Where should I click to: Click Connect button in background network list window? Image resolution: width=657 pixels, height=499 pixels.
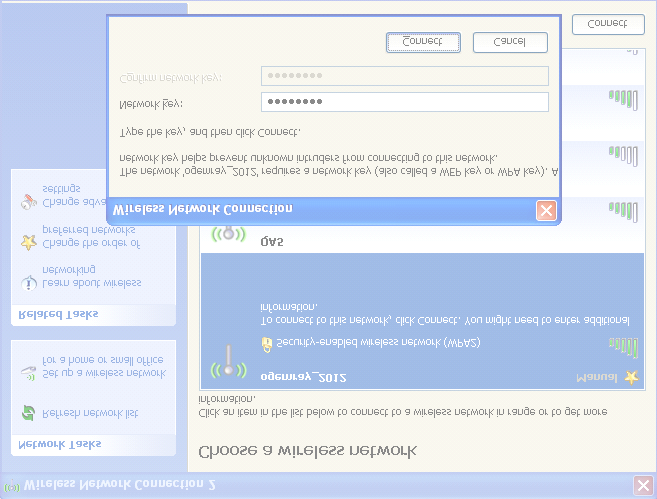click(608, 24)
